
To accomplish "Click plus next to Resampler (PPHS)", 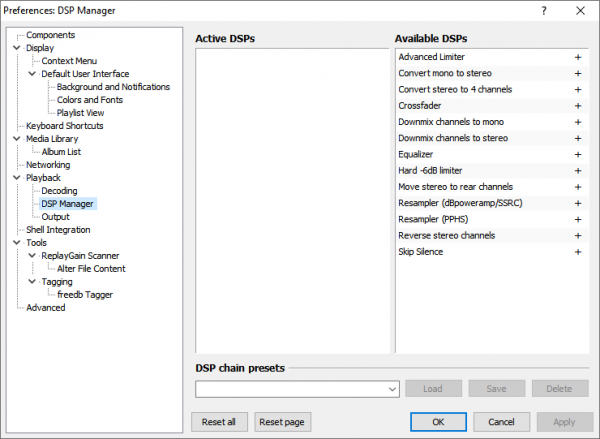I will [x=577, y=219].
